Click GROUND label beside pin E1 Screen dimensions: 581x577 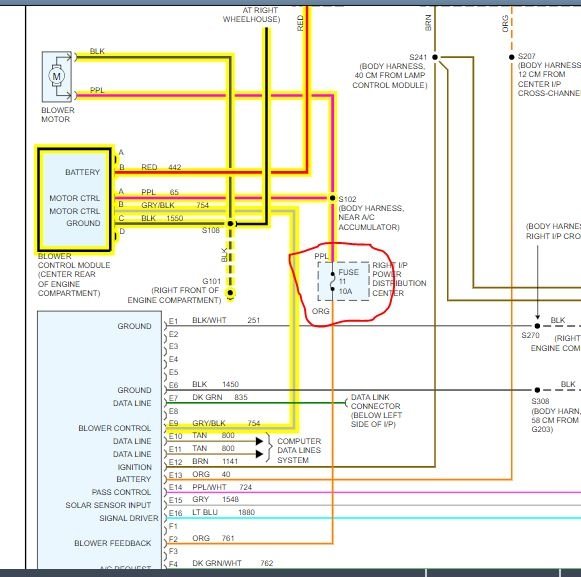134,326
